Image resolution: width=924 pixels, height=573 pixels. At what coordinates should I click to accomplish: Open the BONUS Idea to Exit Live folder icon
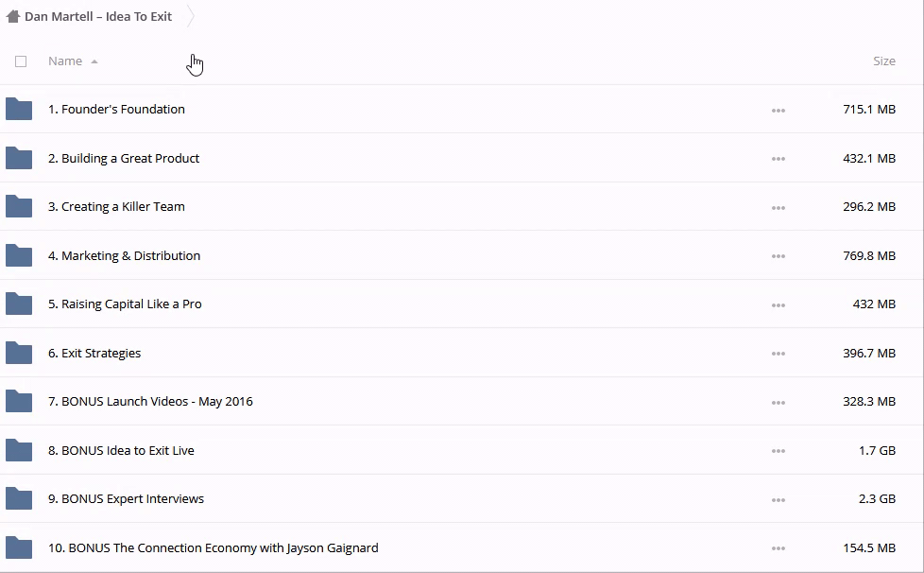19,450
